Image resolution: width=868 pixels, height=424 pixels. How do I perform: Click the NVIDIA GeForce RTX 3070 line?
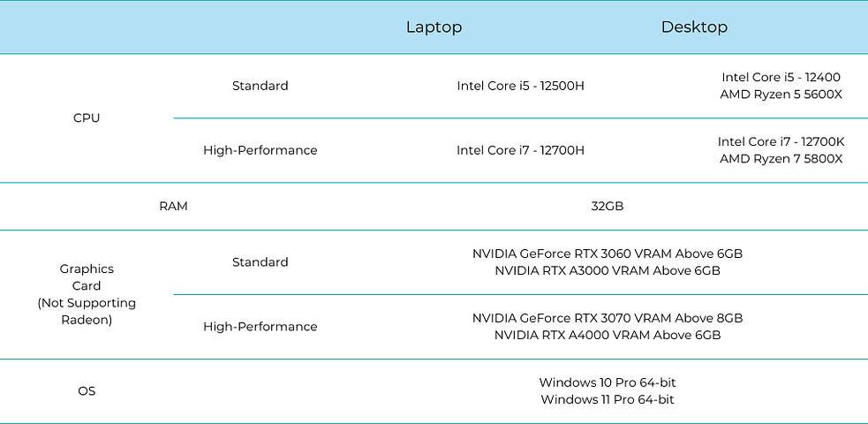pyautogui.click(x=608, y=318)
